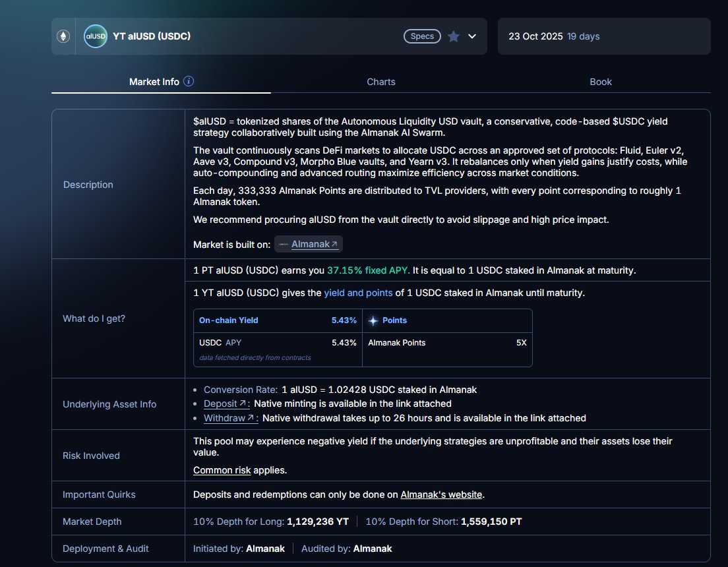This screenshot has width=728, height=567.
Task: Open the Specs badge
Action: (x=422, y=36)
